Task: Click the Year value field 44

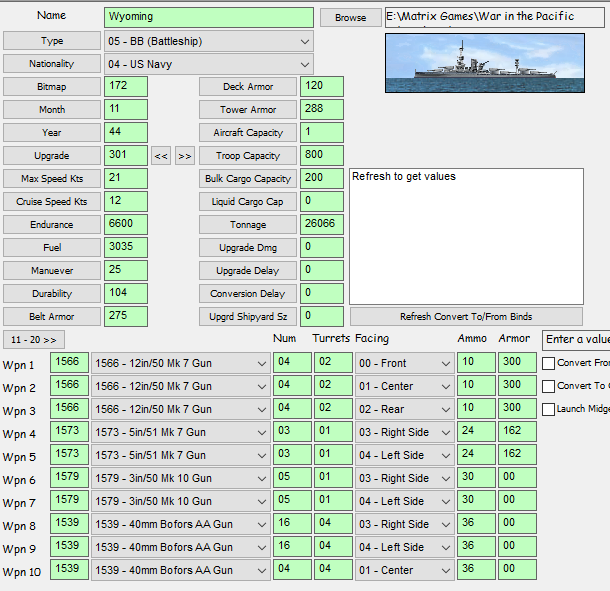Action: point(126,132)
